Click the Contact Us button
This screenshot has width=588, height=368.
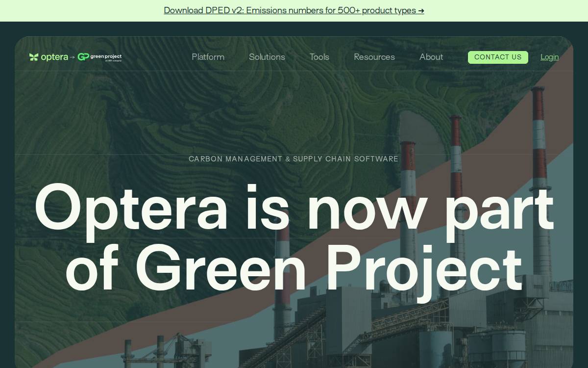498,57
